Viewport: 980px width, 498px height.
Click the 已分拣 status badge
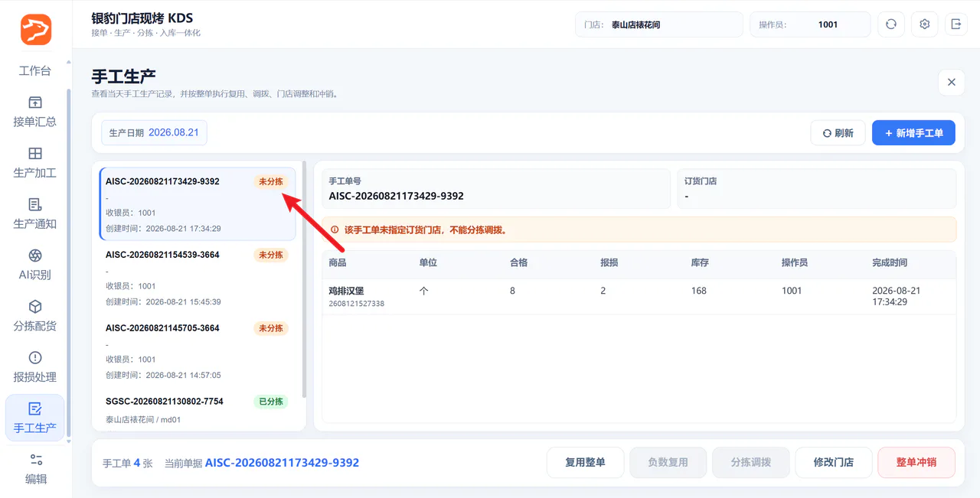coord(271,402)
